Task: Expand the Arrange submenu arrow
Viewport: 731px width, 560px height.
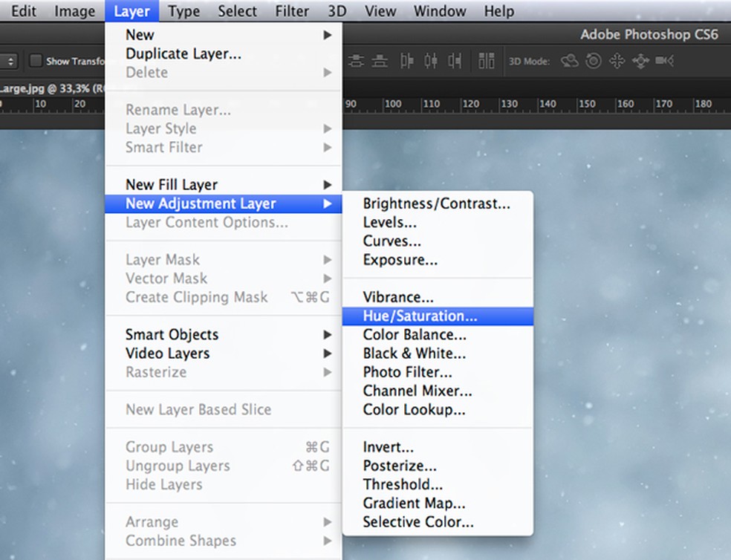Action: coord(328,522)
